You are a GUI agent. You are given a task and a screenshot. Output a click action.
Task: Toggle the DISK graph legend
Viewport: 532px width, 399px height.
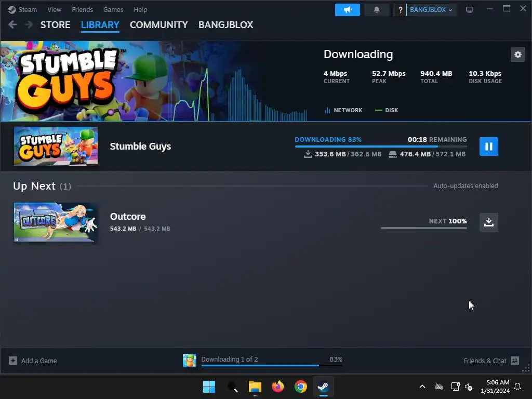[387, 110]
